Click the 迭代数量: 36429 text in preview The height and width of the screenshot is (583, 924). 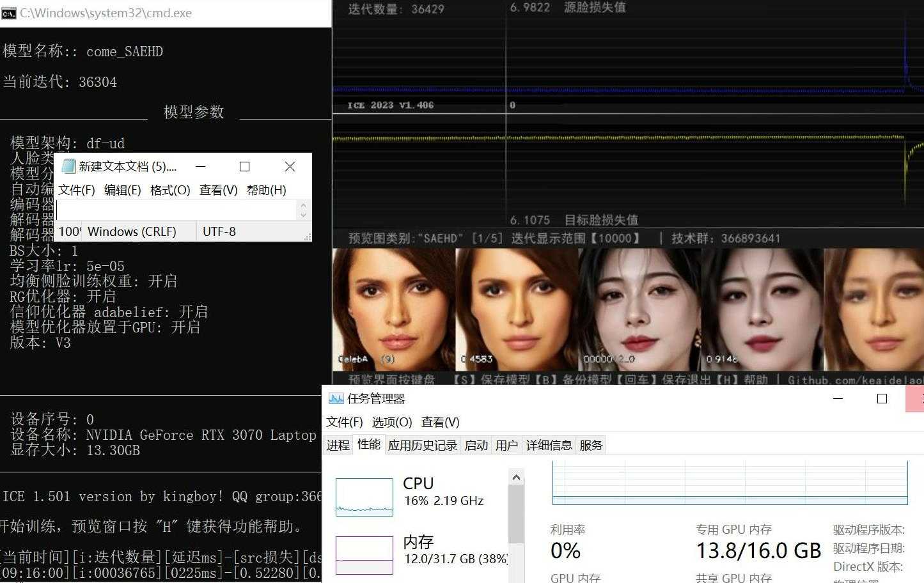pos(396,9)
